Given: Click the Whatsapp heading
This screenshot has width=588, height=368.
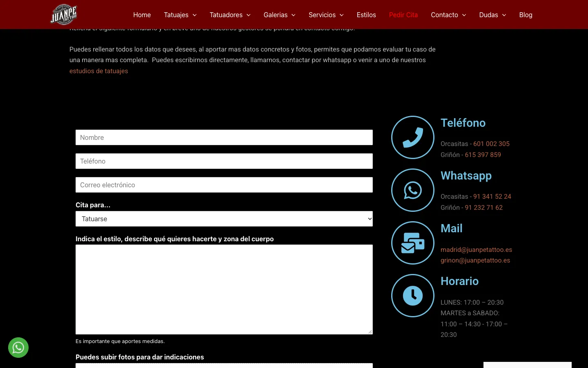Looking at the screenshot, I should (466, 176).
